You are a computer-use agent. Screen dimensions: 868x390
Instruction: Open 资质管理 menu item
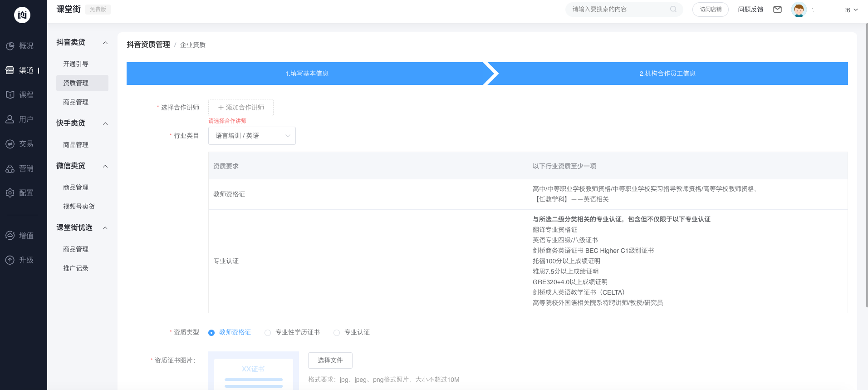point(82,83)
